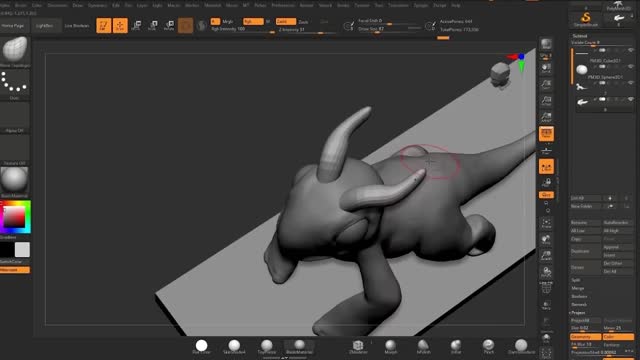Choose the BasicMaterial sphere at bottom
Viewport: 640px width, 360px height.
[299, 347]
